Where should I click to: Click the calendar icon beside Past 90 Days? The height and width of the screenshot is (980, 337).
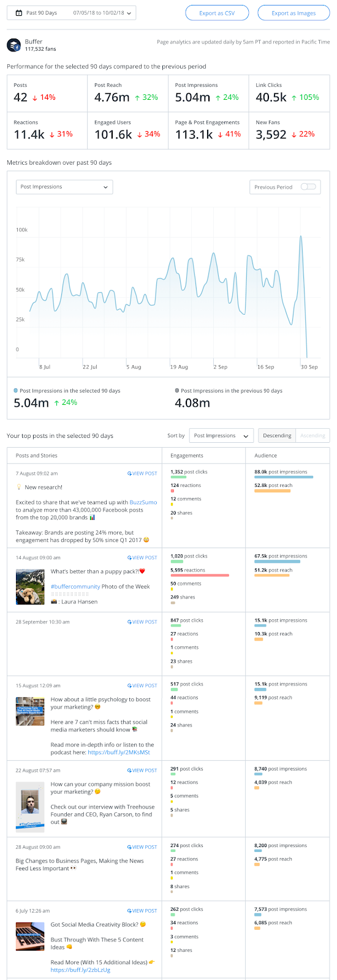coord(19,13)
